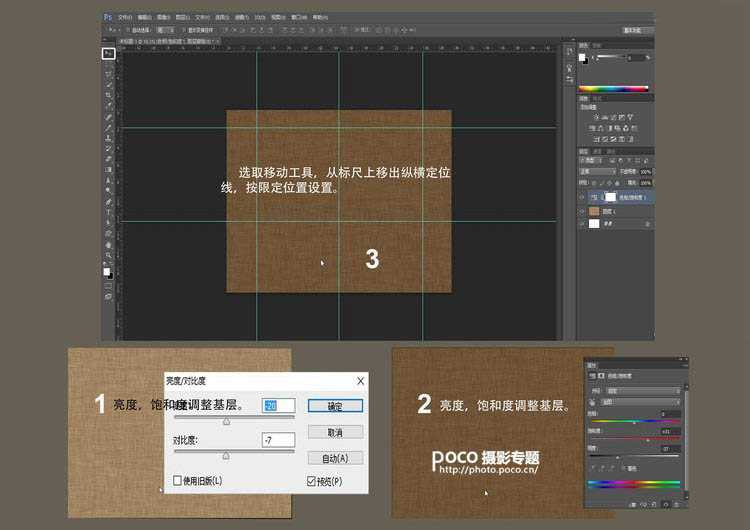
Task: Open the 帮助 (Help) menu
Action: pyautogui.click(x=320, y=17)
